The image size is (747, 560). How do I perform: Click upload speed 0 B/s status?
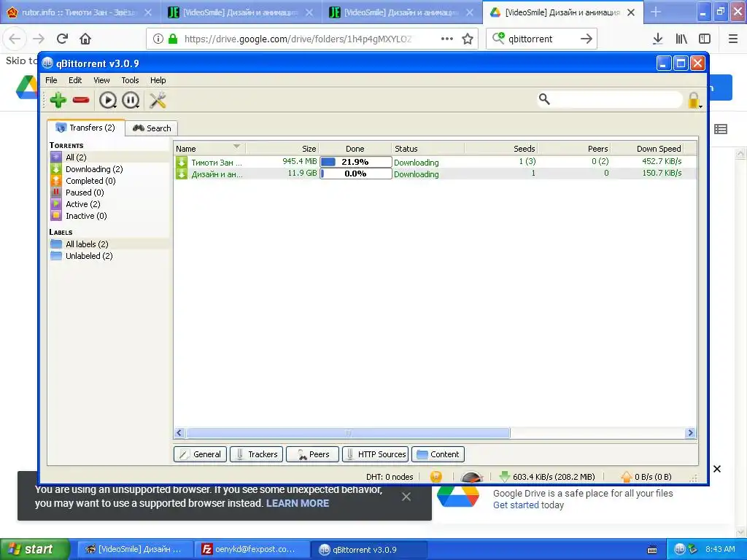646,477
